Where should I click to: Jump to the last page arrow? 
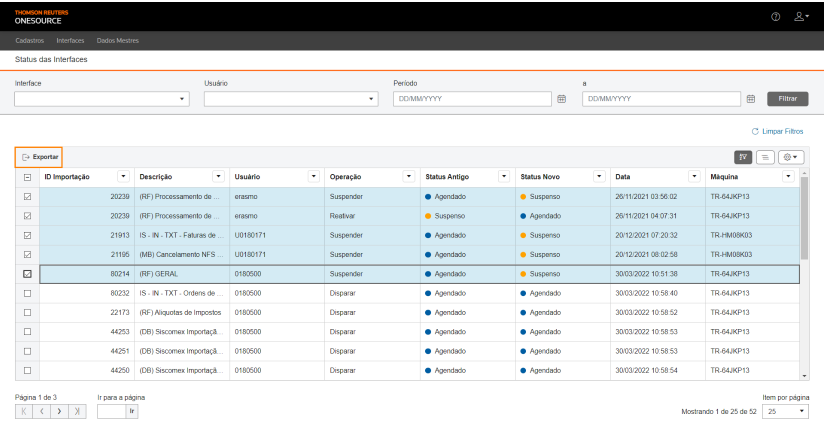click(77, 411)
